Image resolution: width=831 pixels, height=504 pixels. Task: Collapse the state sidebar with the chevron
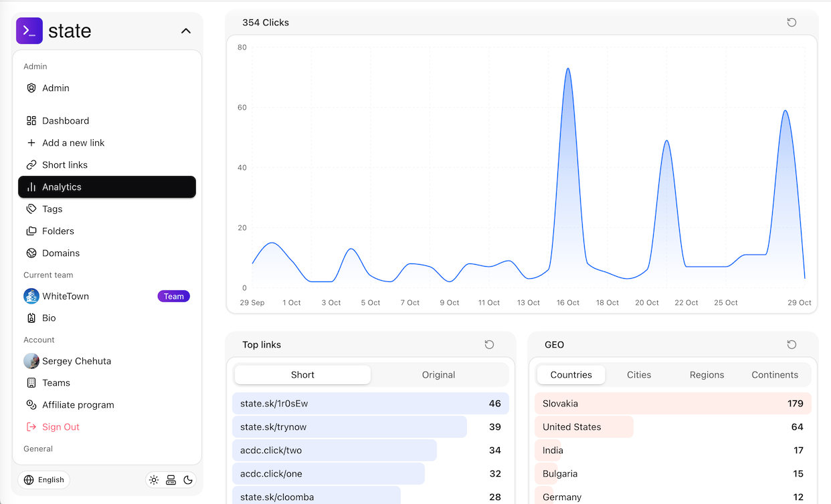(185, 30)
